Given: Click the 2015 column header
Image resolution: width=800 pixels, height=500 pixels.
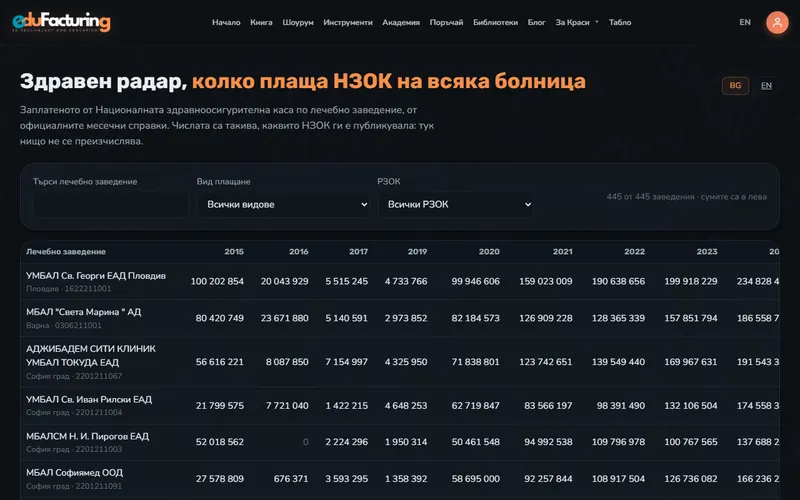Looking at the screenshot, I should 234,252.
